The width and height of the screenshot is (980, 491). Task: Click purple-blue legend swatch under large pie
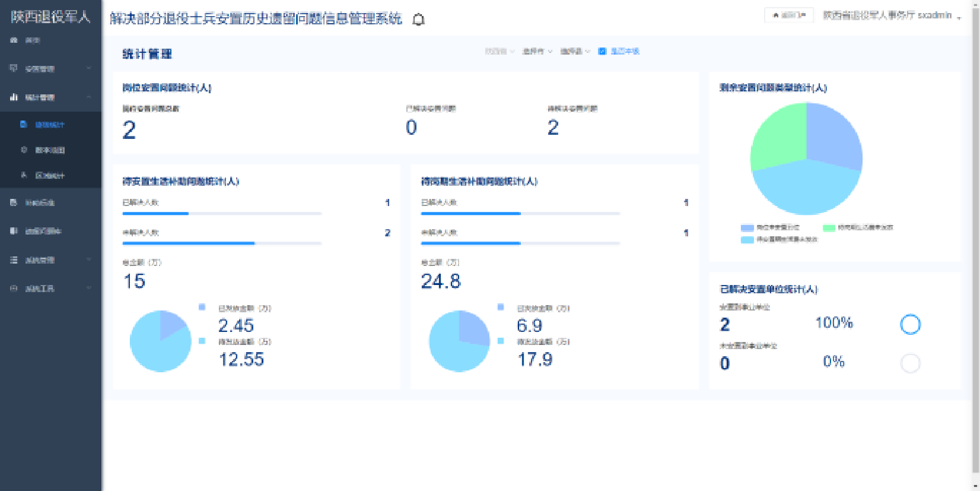click(747, 228)
